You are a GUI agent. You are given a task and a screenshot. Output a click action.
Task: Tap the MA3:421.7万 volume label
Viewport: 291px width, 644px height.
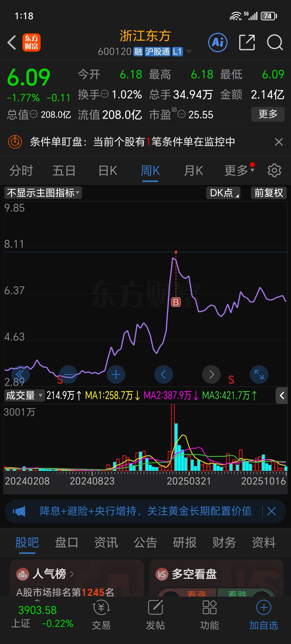tap(230, 396)
